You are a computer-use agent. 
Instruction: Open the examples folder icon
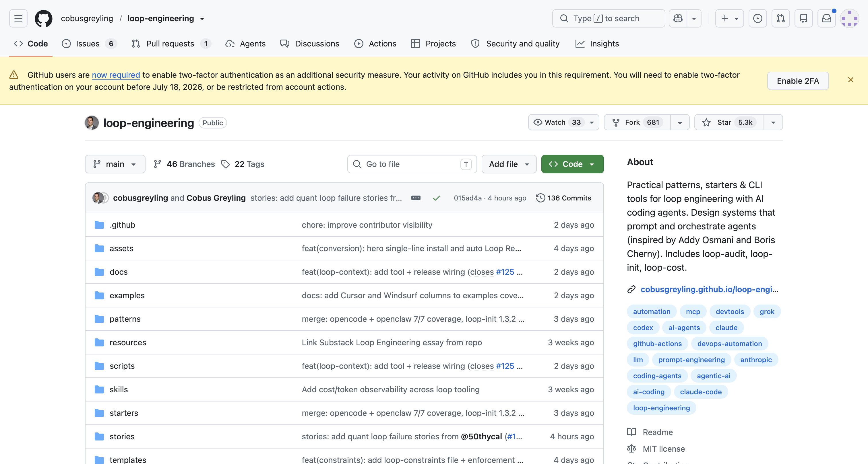(x=99, y=295)
